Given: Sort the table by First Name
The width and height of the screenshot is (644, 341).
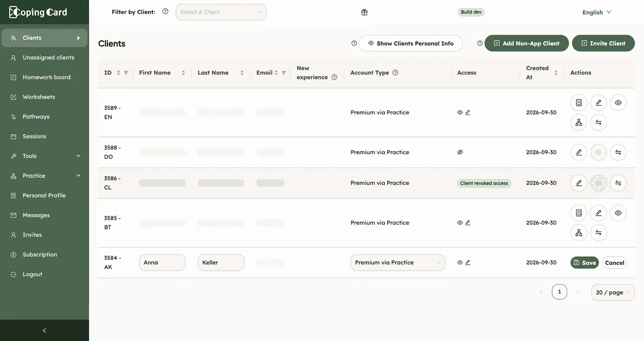Looking at the screenshot, I should tap(183, 73).
